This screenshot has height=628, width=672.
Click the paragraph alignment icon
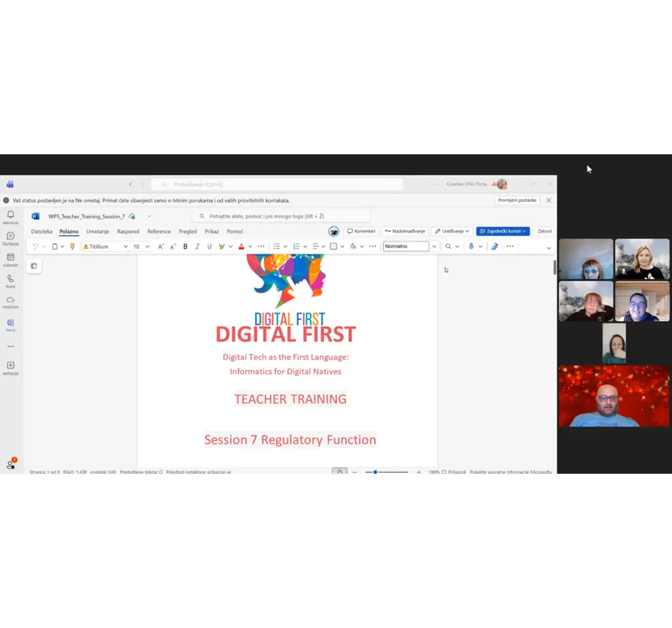click(316, 246)
